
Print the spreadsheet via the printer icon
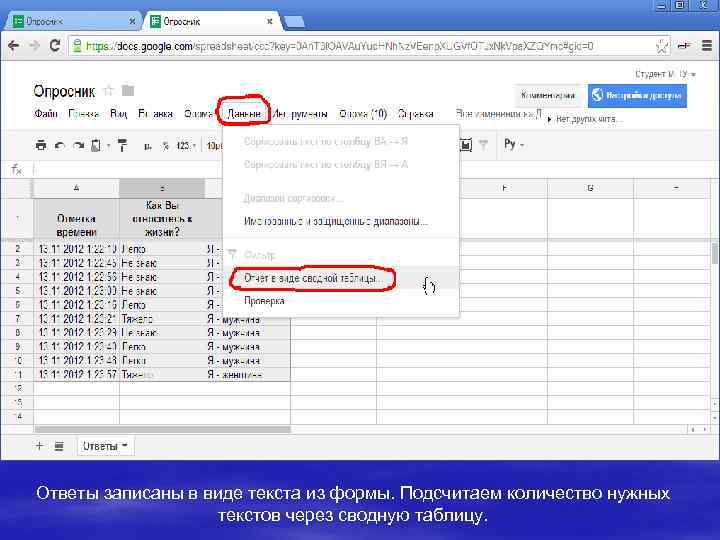pyautogui.click(x=41, y=145)
